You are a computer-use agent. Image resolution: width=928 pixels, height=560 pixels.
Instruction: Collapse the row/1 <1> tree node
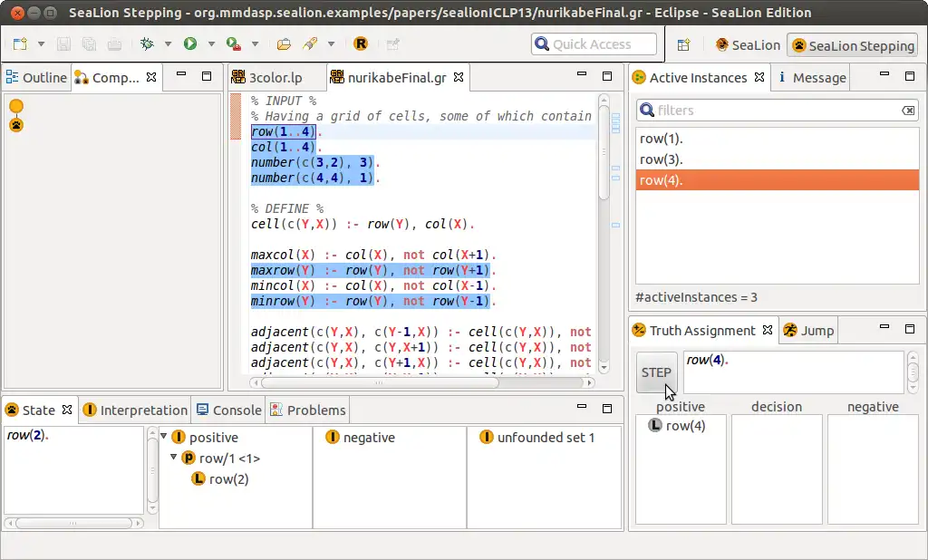[x=173, y=458]
